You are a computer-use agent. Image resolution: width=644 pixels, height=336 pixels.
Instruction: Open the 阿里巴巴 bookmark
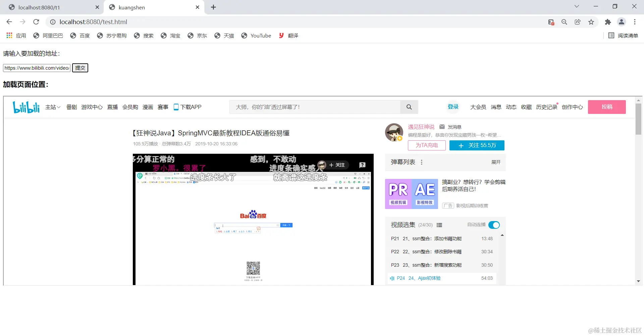48,36
